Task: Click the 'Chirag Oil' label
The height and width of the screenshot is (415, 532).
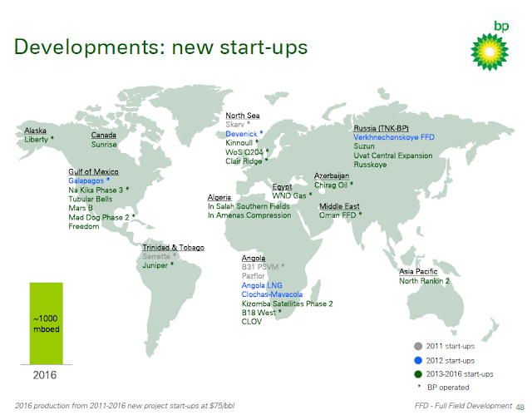Action: [x=331, y=185]
